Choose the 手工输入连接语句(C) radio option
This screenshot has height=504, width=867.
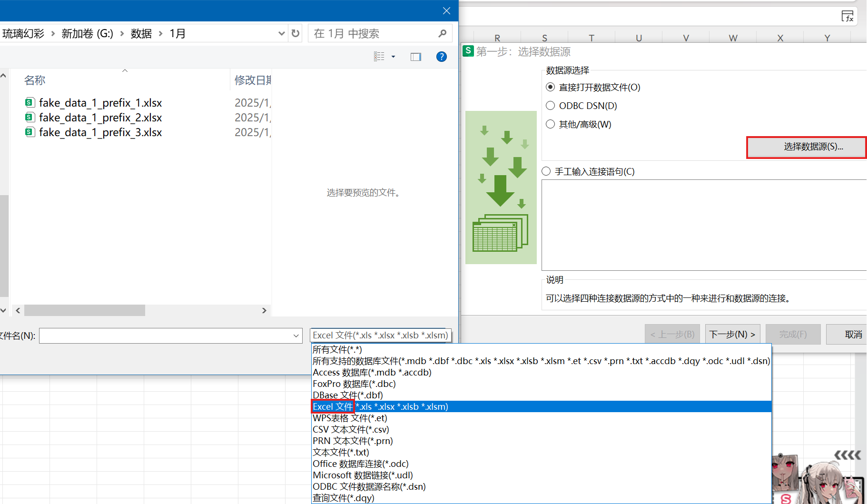click(546, 171)
